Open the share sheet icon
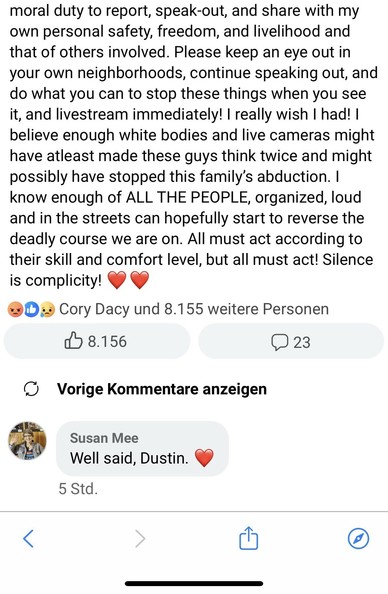 249,538
